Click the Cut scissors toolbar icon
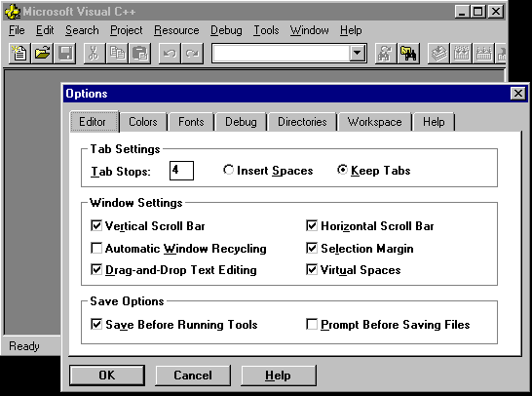532x396 pixels. coord(94,53)
